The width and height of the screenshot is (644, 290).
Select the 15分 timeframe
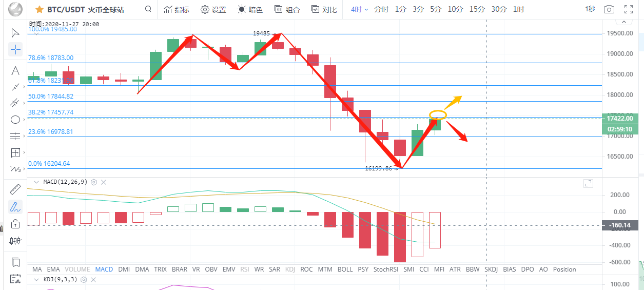pos(477,9)
